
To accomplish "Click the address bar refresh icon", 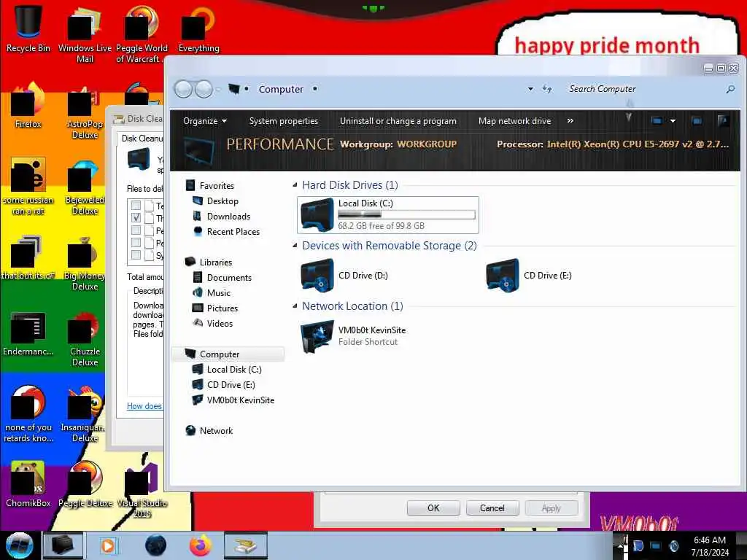I will point(547,89).
